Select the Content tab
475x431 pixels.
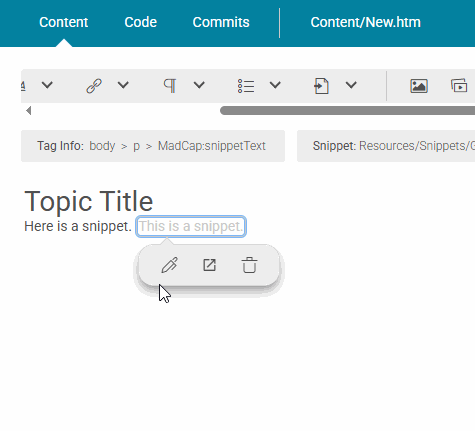tap(64, 22)
